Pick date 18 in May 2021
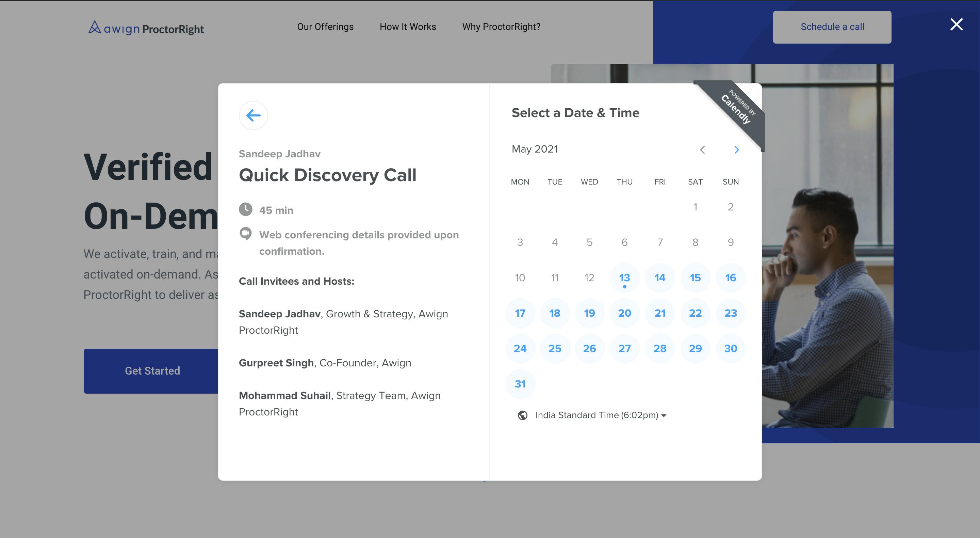The width and height of the screenshot is (980, 538). point(555,313)
